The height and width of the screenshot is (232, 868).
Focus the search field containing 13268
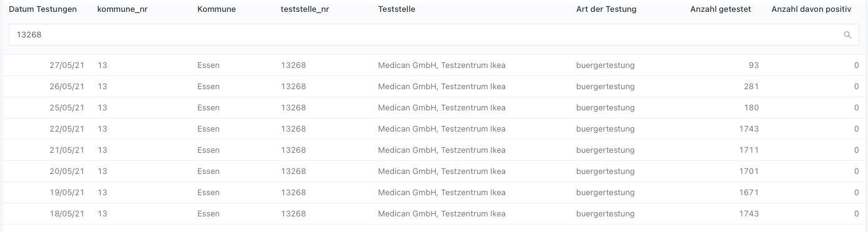[433, 35]
